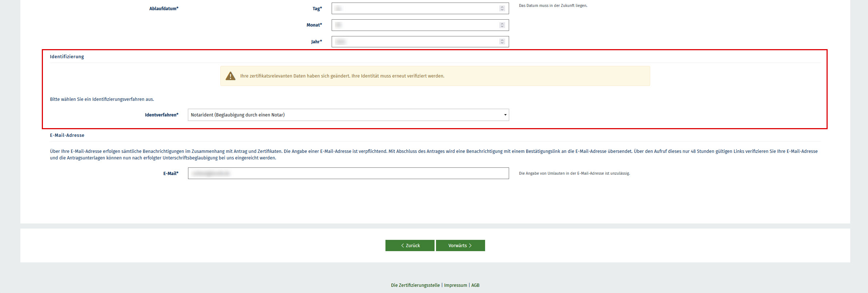Click the warning triangle icon in the alert
The height and width of the screenshot is (293, 868).
(231, 76)
